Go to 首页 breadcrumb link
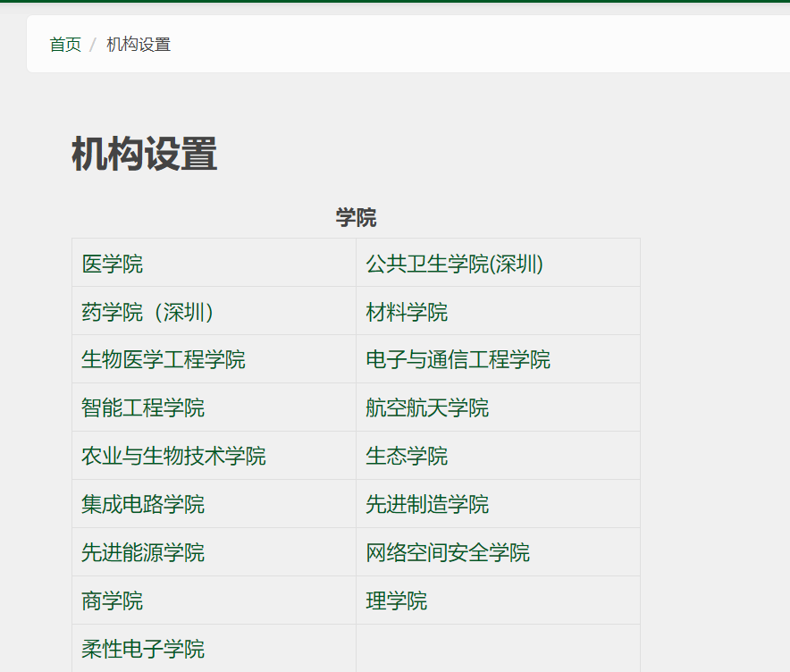This screenshot has width=790, height=672. [x=65, y=45]
